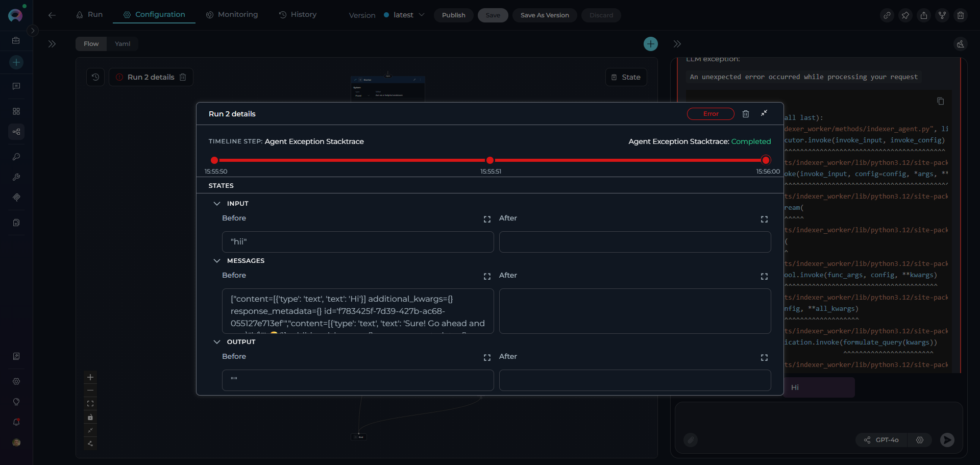980x465 pixels.
Task: Toggle the canvas lock icon
Action: tap(90, 417)
